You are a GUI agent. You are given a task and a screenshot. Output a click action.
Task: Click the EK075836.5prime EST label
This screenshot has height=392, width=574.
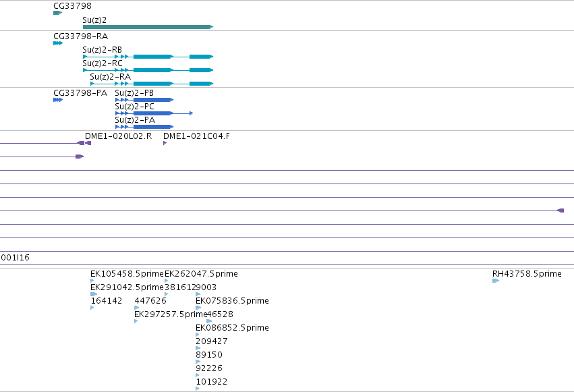click(x=233, y=301)
